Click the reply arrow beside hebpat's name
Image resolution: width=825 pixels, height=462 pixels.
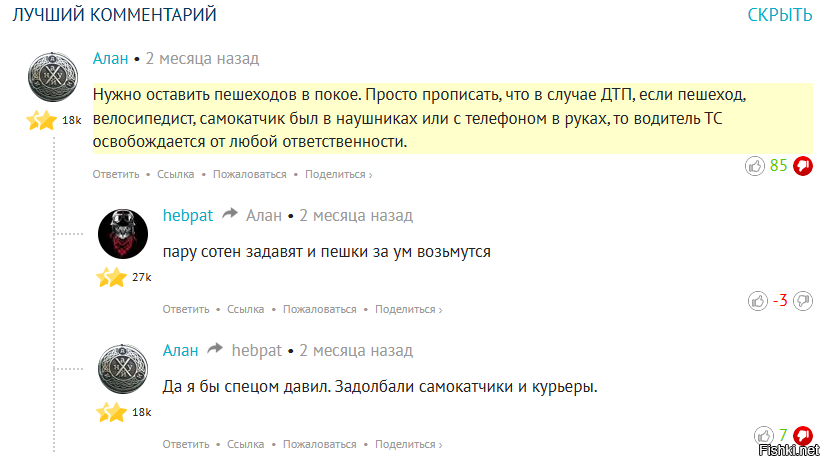[x=230, y=215]
